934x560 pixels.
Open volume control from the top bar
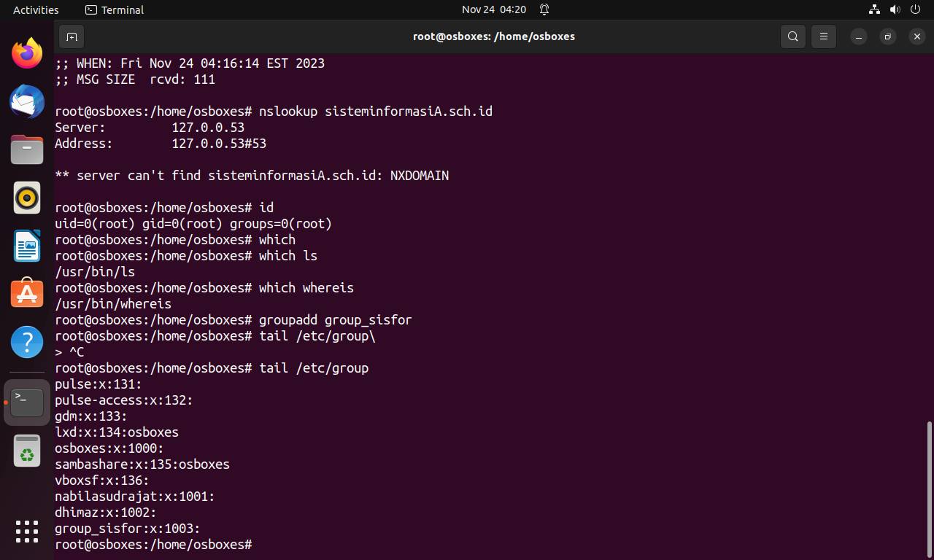pos(895,9)
